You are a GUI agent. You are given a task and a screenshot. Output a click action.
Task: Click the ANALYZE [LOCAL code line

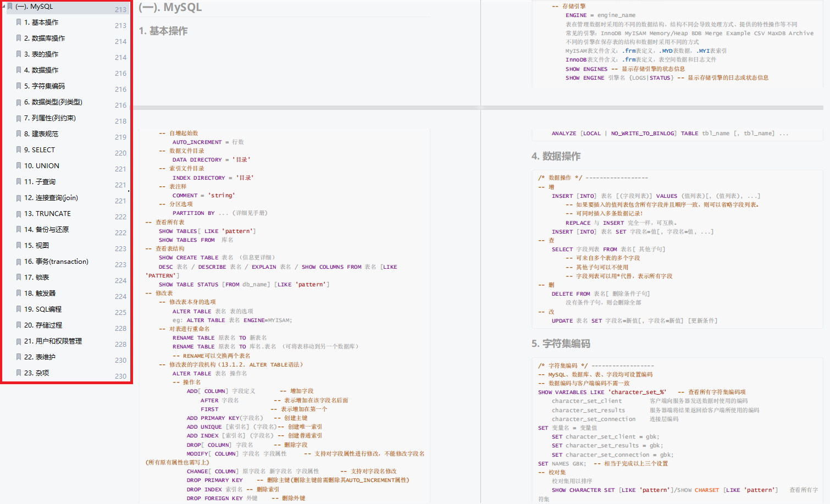click(670, 134)
